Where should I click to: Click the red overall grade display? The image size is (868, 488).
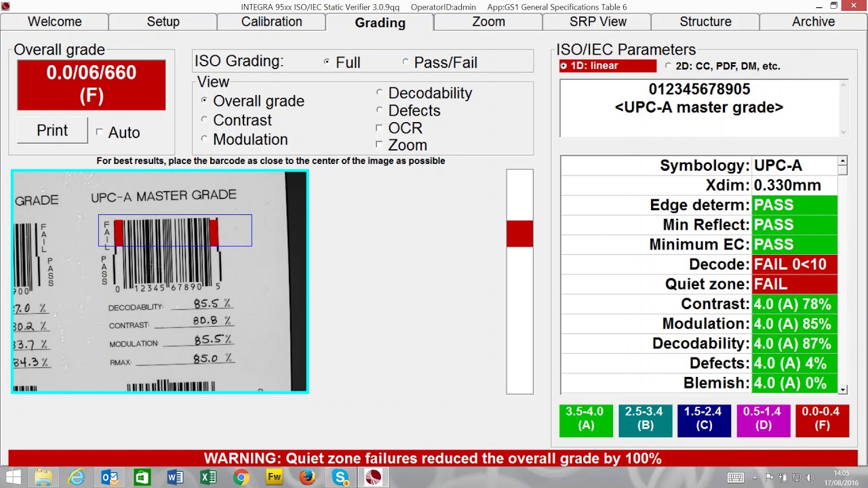pyautogui.click(x=92, y=85)
